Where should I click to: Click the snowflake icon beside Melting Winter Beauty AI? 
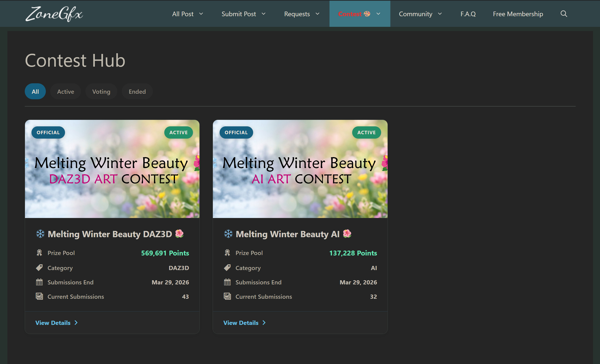228,234
